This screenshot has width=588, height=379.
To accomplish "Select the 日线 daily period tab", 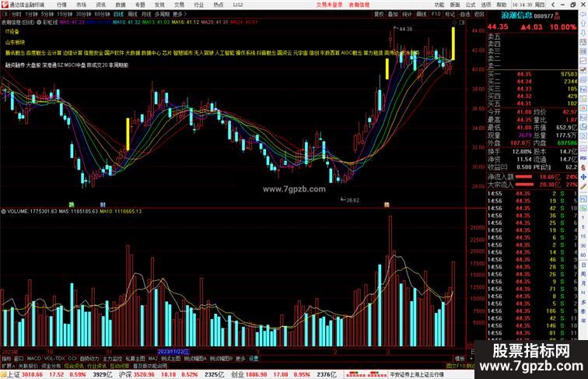I will click(x=118, y=14).
